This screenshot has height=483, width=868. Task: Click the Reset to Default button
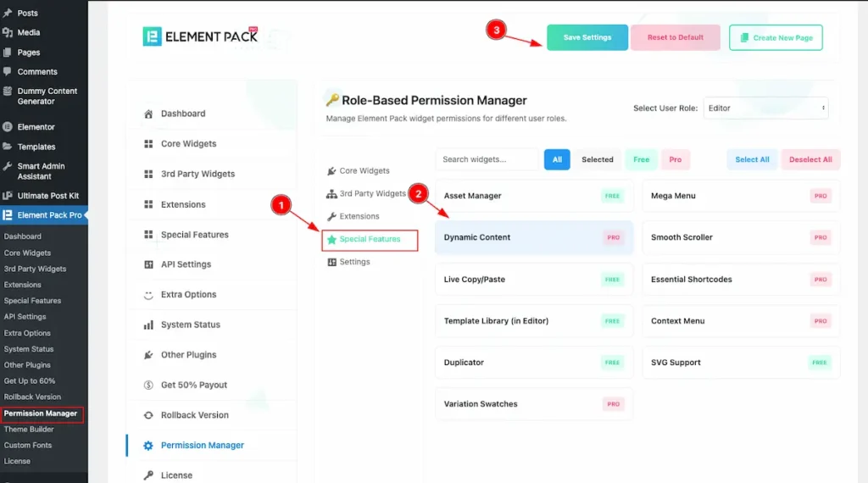click(x=675, y=37)
